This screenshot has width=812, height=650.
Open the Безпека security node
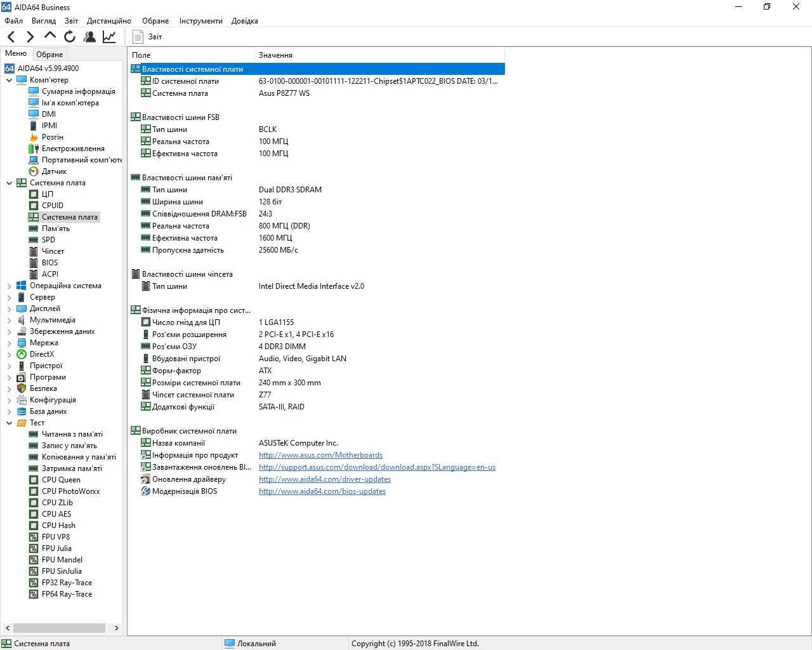coord(37,388)
